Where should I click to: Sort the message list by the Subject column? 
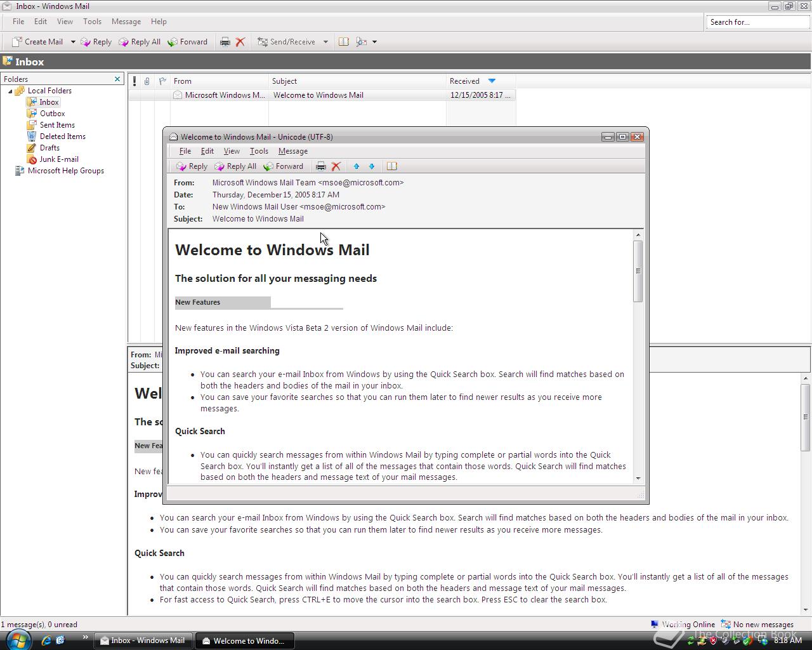click(357, 81)
